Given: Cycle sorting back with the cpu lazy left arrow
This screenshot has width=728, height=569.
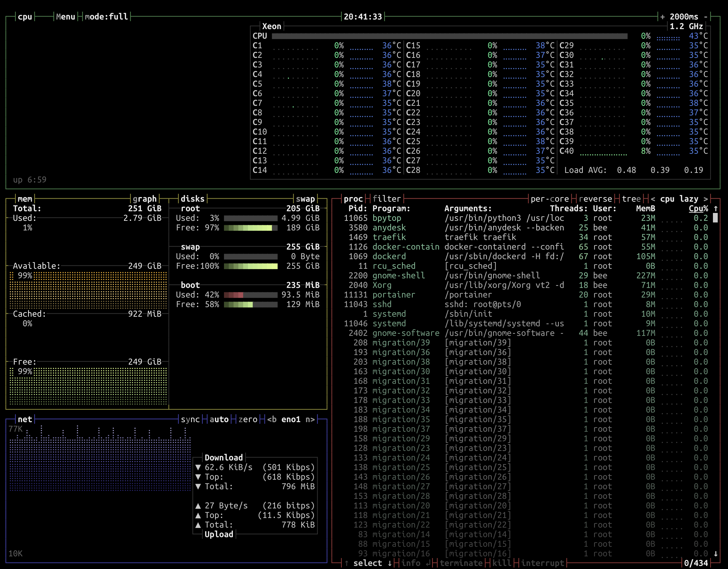Looking at the screenshot, I should 652,199.
